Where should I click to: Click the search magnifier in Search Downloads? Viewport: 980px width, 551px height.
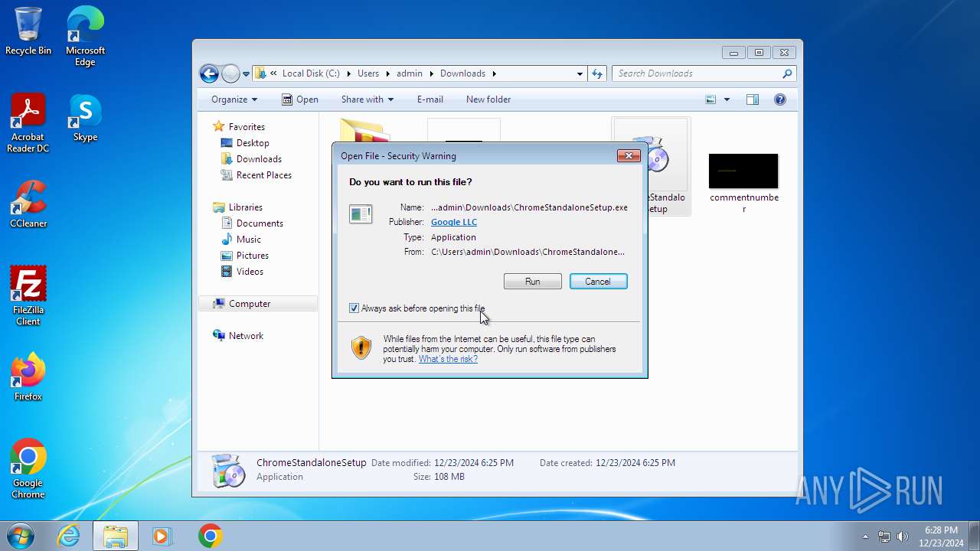787,73
